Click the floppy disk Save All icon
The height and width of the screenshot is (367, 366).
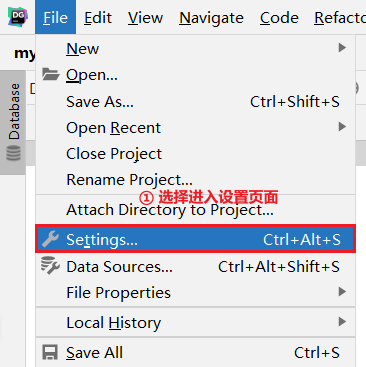(x=50, y=352)
